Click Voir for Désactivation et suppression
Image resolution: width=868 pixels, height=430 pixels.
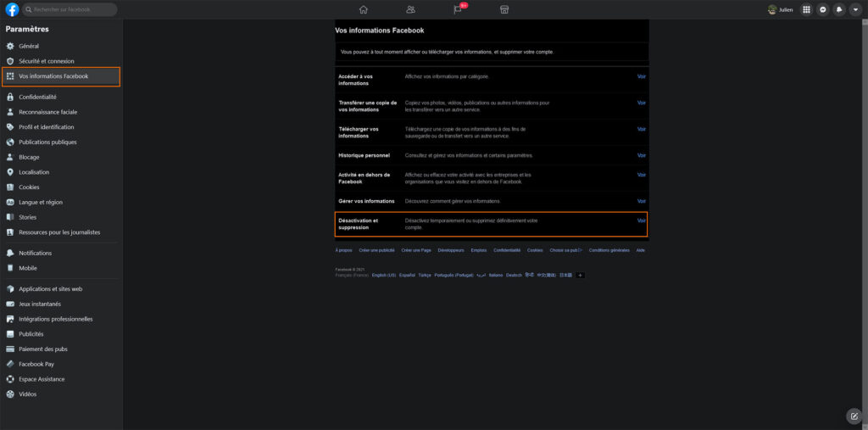(x=642, y=221)
